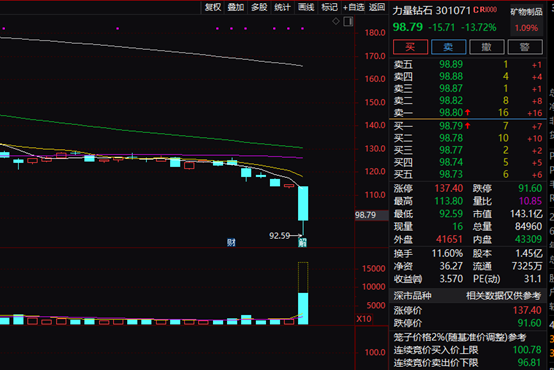
Task: Add stock with +自选 button
Action: (x=354, y=7)
